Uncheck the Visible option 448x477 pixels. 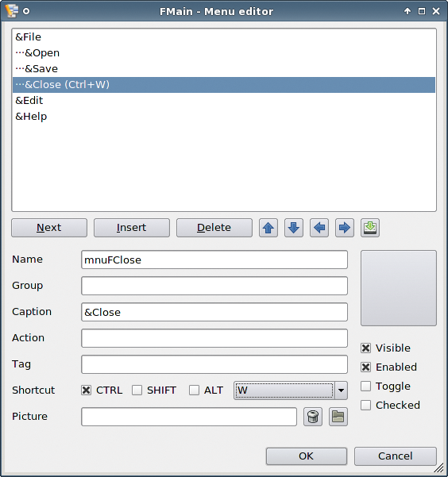(x=365, y=348)
